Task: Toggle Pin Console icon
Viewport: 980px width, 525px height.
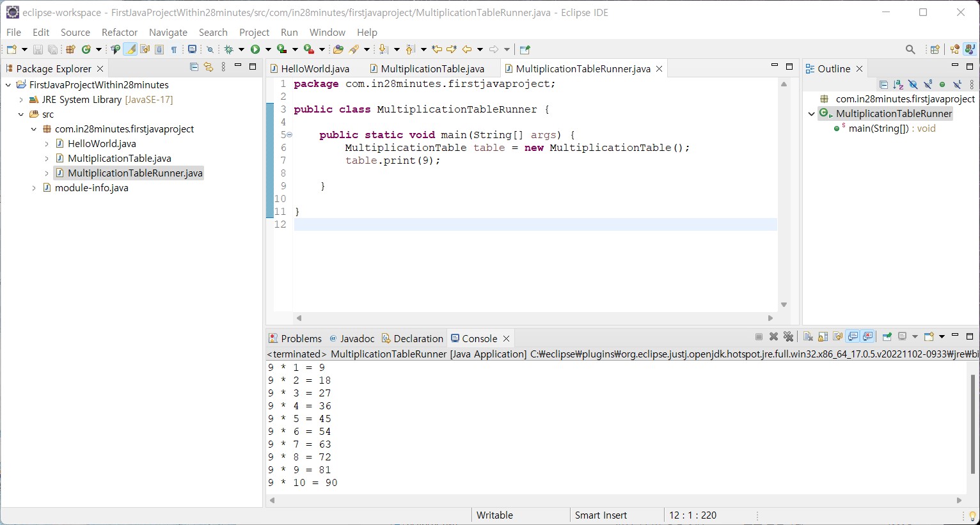Action: [x=887, y=336]
